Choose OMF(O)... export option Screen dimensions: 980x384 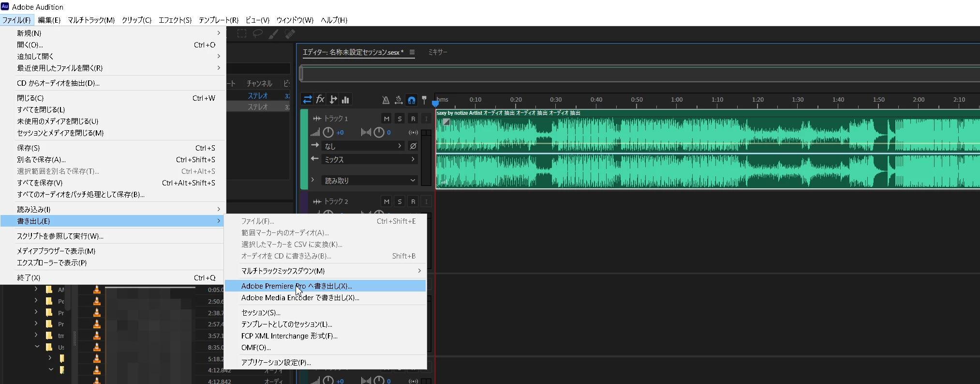[326, 347]
